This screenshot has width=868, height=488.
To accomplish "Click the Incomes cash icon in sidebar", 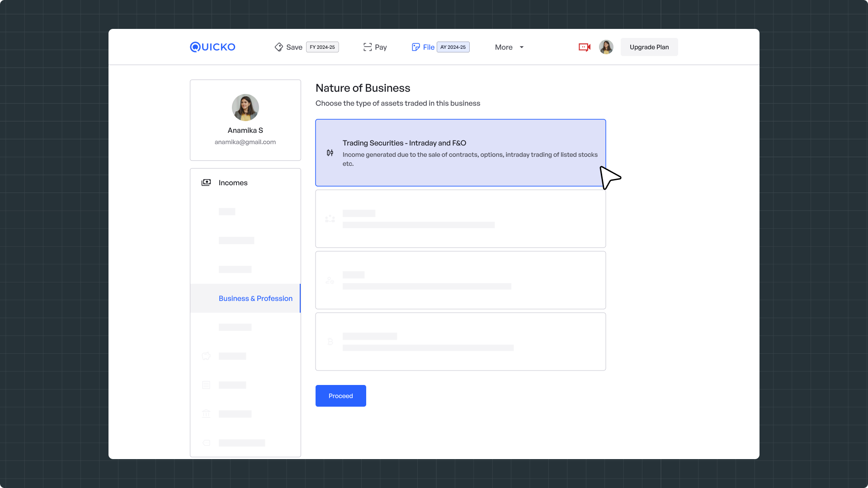I will click(x=206, y=183).
